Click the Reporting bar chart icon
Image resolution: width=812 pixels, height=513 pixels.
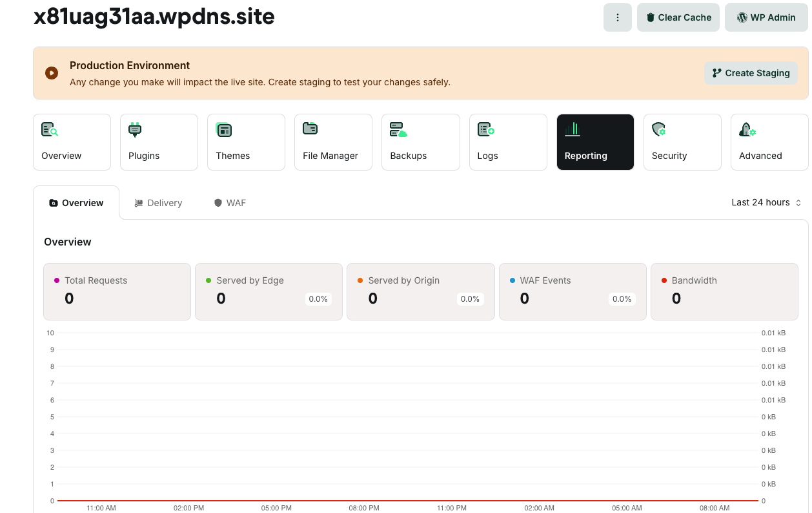coord(573,129)
